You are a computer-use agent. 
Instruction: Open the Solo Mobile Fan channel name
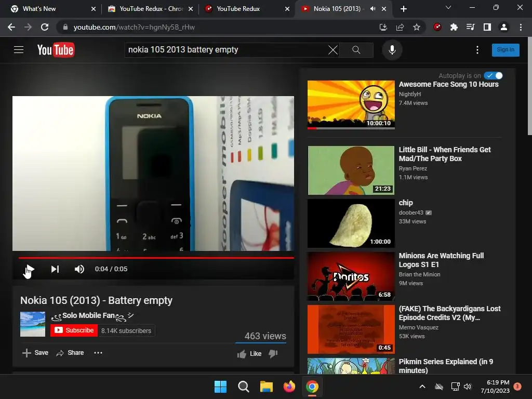click(x=92, y=316)
